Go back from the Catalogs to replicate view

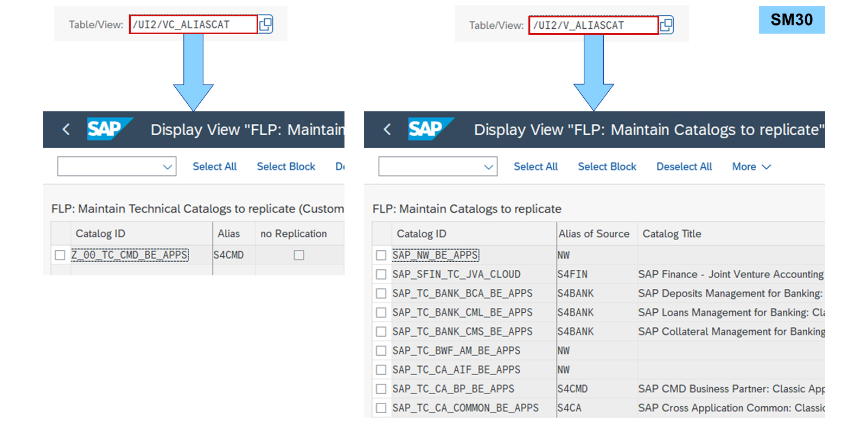pyautogui.click(x=387, y=129)
